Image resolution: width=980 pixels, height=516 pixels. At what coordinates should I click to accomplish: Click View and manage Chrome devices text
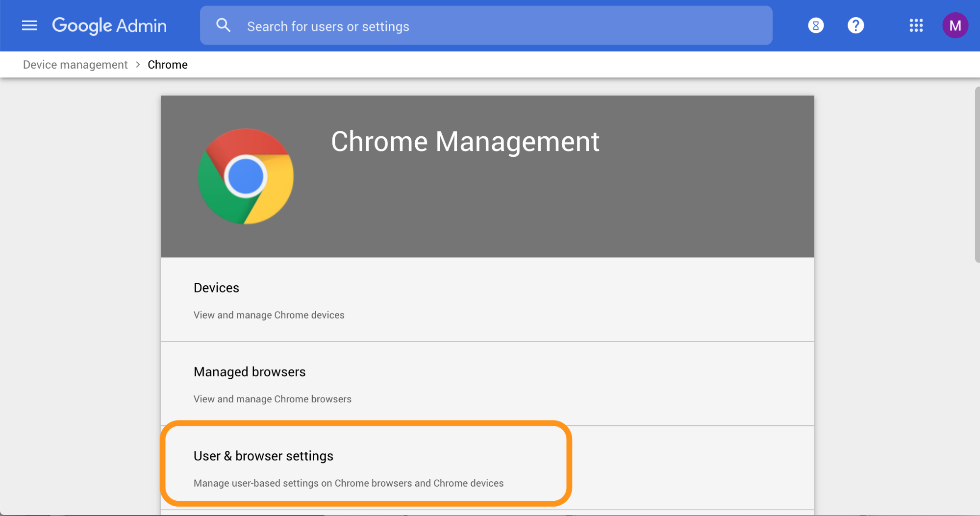coord(269,315)
